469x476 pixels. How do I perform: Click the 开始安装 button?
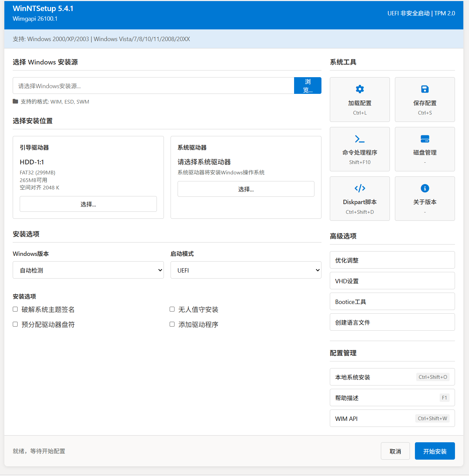click(435, 451)
